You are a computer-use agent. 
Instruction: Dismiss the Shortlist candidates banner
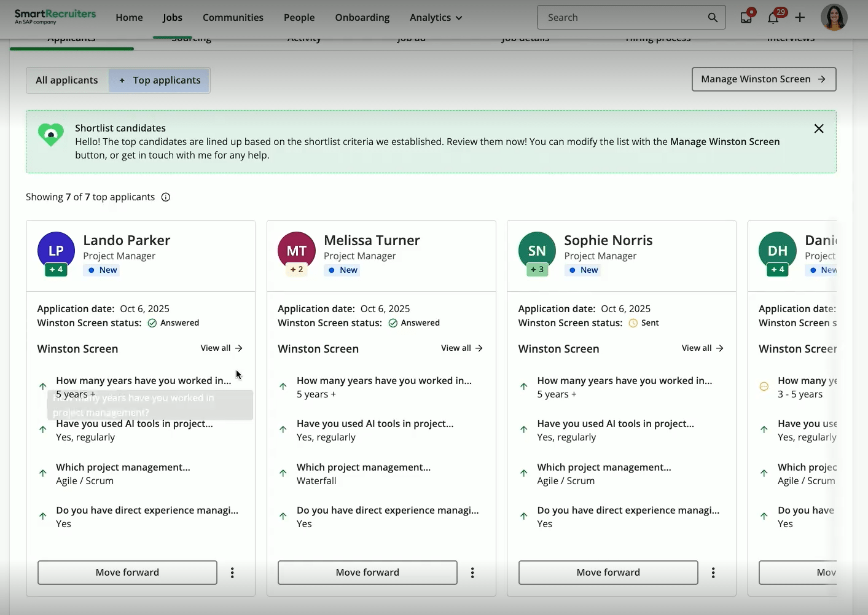[x=819, y=128]
